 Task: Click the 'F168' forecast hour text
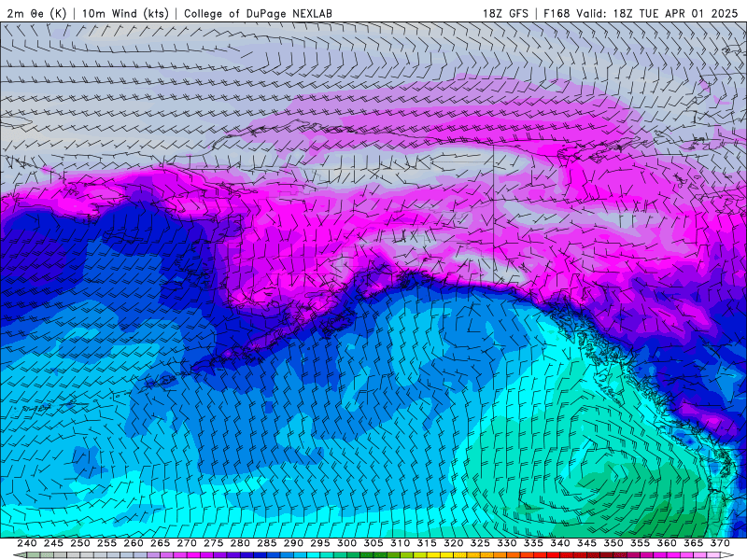(557, 13)
